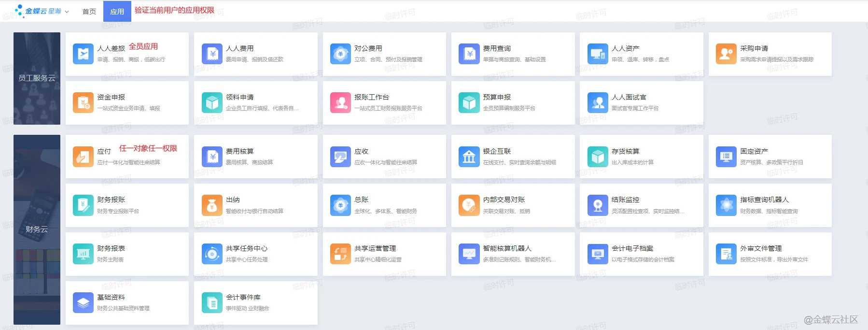Screen dimensions: 868x330
Task: Open the 对公费用 icon
Action: pos(340,54)
